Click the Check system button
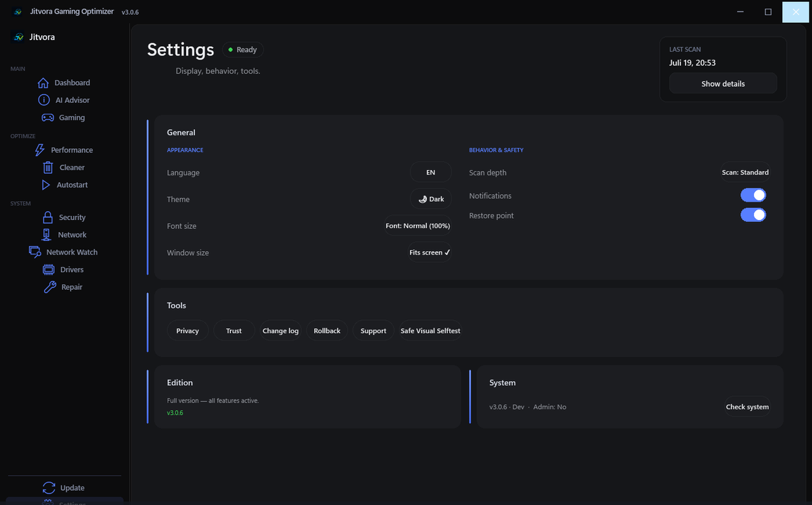This screenshot has height=505, width=812. [747, 407]
